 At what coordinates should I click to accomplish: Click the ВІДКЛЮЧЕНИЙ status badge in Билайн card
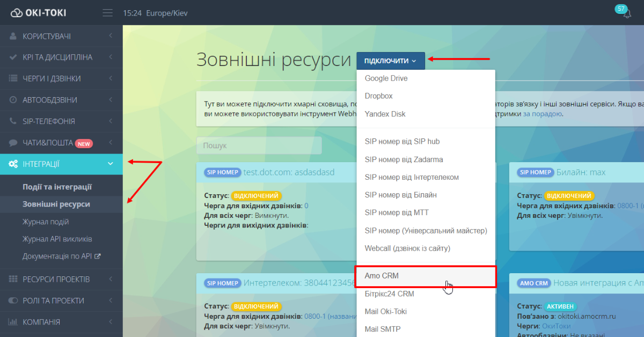569,196
